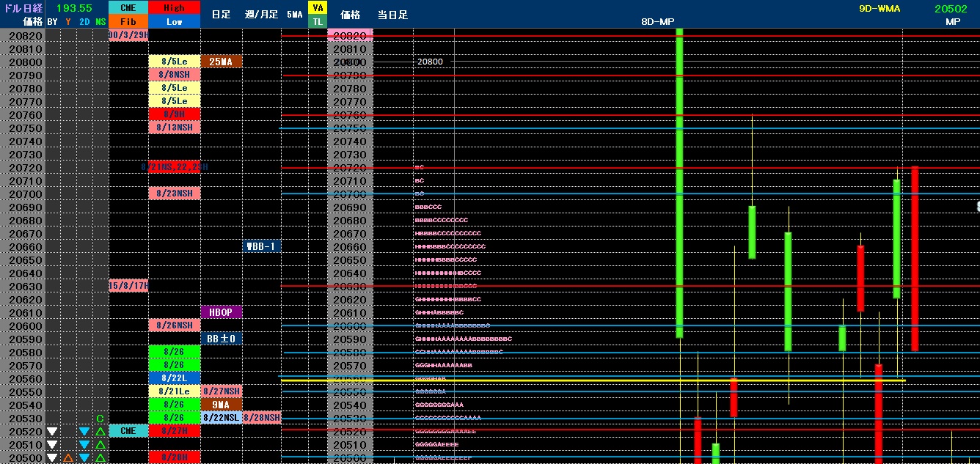Click the 8/26NSH cell

174,325
